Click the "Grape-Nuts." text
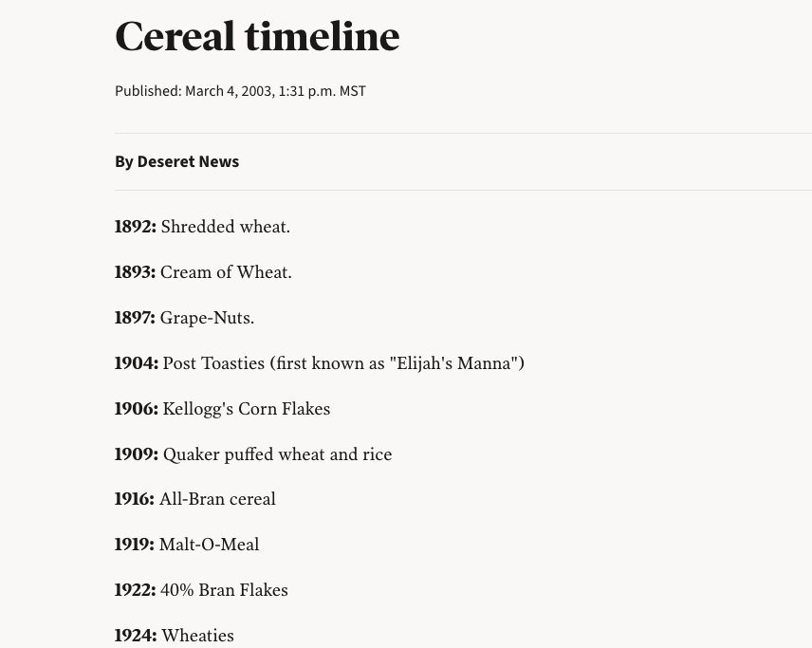This screenshot has height=648, width=812. coord(207,318)
